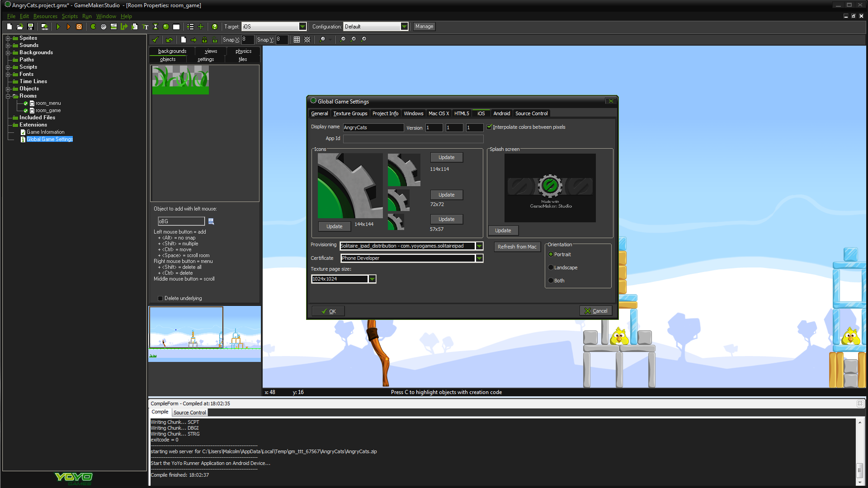
Task: Create a new font resource
Action: pyautogui.click(x=145, y=27)
